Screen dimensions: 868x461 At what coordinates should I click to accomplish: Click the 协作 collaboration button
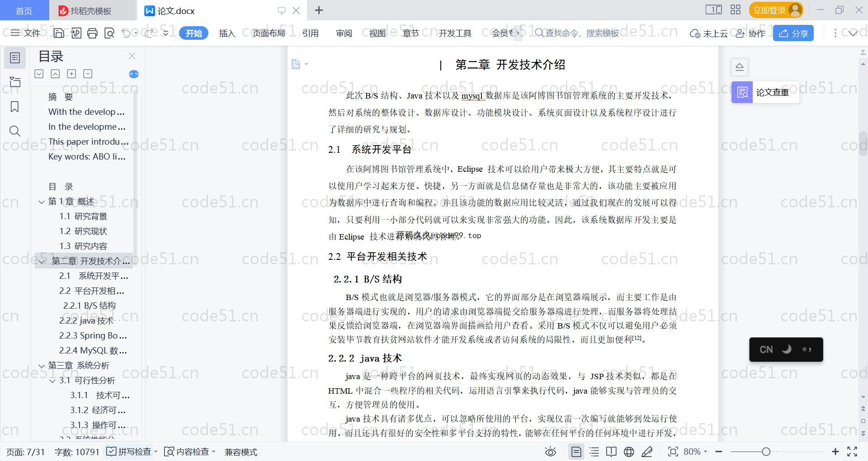750,33
